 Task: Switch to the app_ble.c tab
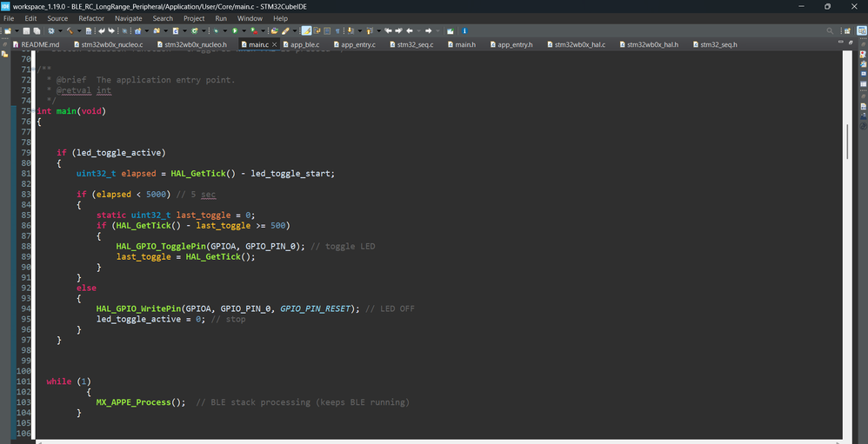click(304, 44)
